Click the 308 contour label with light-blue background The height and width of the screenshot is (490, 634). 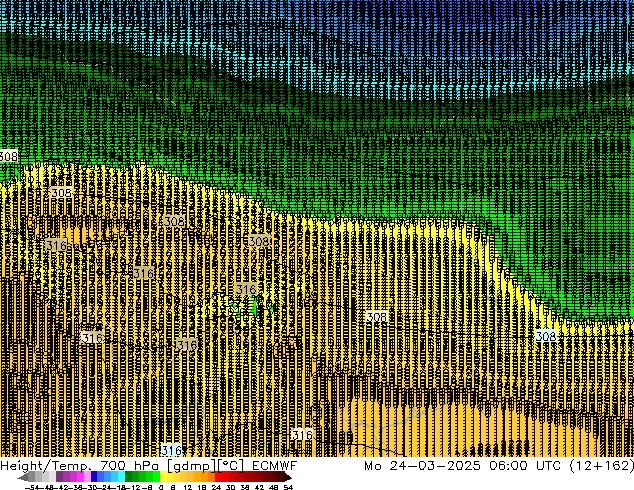tap(546, 336)
